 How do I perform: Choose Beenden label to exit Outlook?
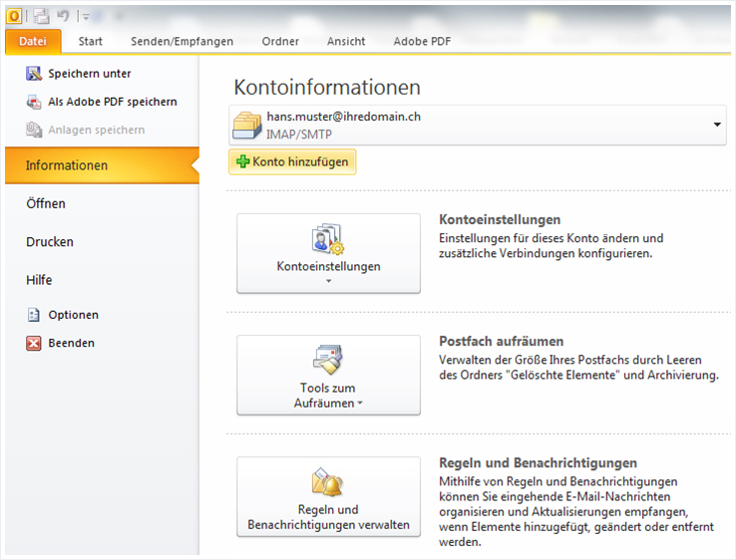click(72, 344)
